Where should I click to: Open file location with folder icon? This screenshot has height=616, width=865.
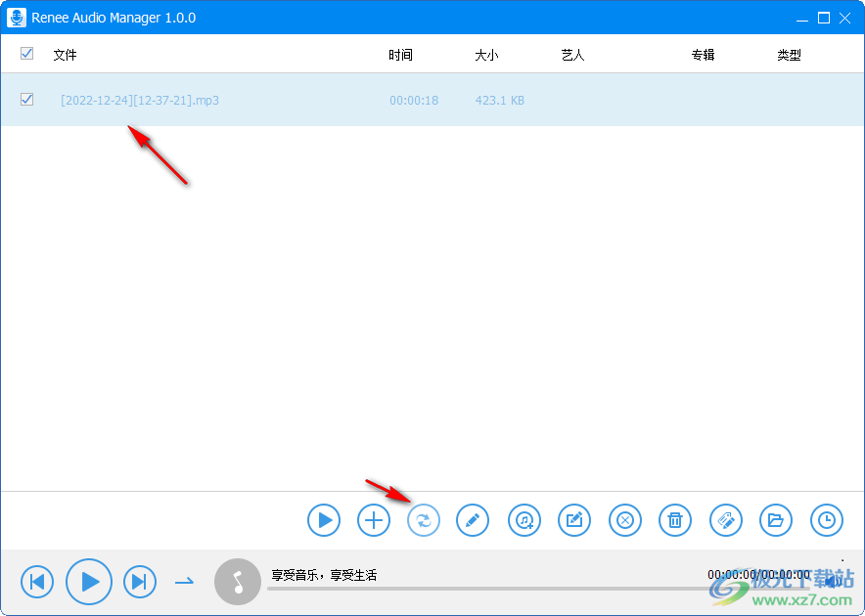pos(776,520)
